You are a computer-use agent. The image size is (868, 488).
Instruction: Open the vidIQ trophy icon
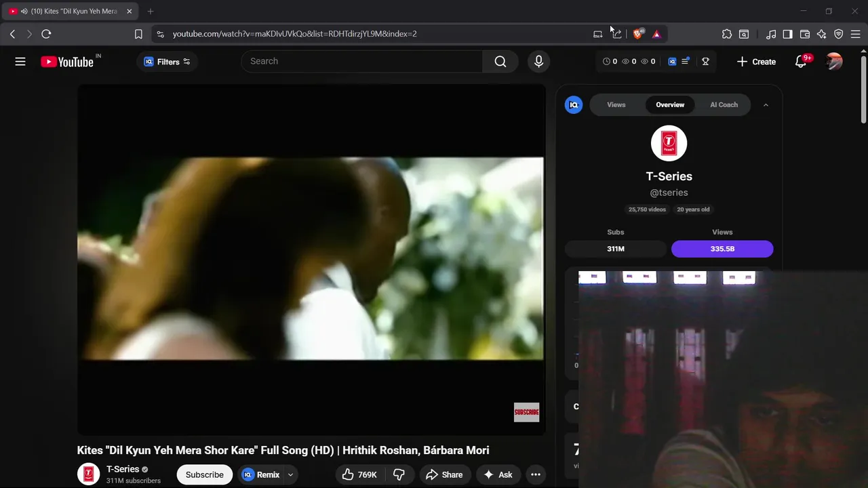click(705, 61)
